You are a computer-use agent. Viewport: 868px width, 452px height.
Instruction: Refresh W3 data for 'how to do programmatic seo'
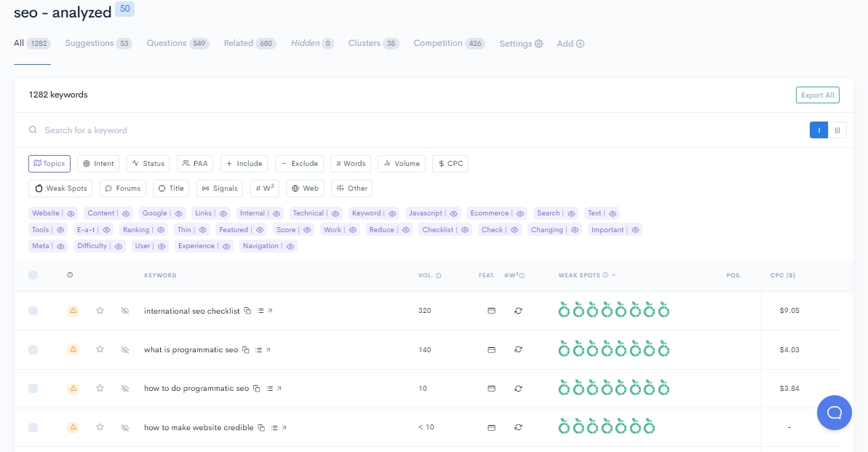(x=518, y=388)
